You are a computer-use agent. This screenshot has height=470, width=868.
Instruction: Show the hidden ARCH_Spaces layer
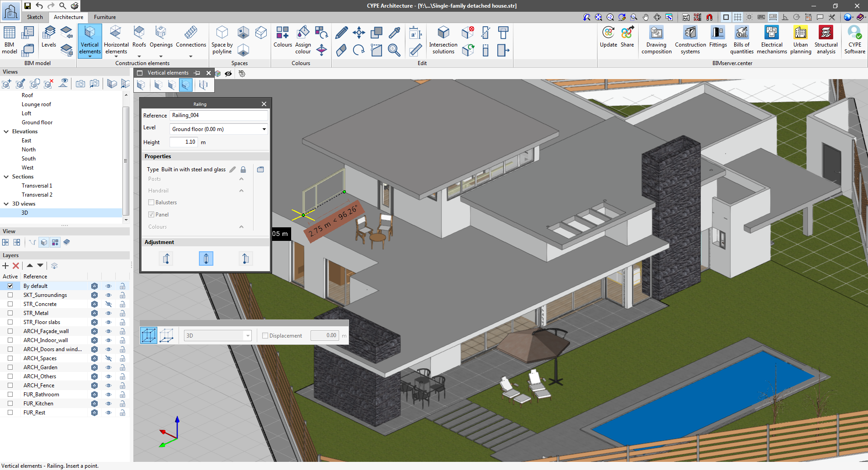108,358
